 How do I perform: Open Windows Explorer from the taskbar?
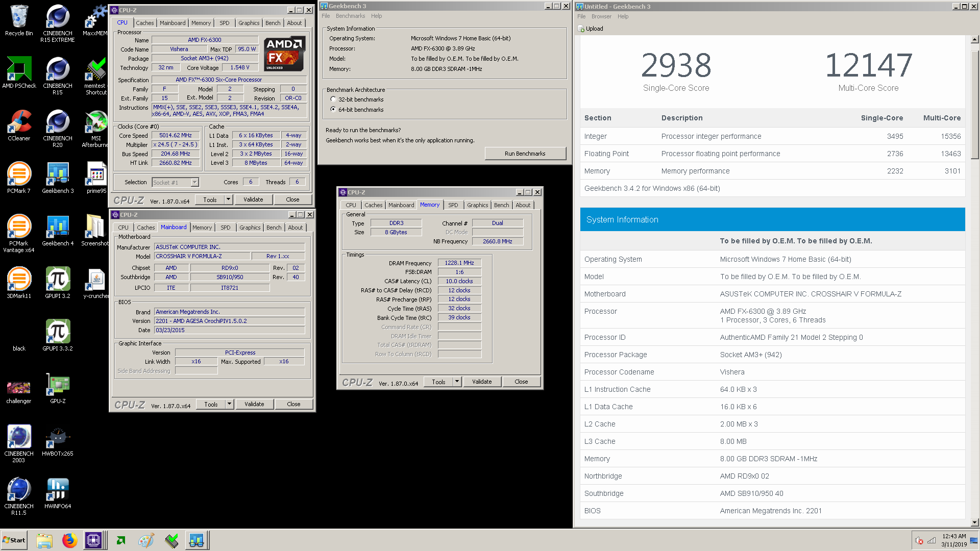[44, 540]
